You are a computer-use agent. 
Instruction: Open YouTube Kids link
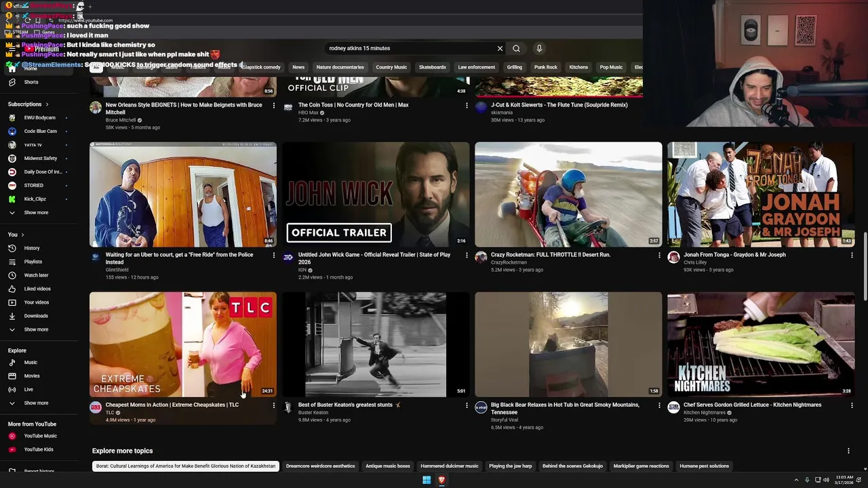[x=39, y=449]
